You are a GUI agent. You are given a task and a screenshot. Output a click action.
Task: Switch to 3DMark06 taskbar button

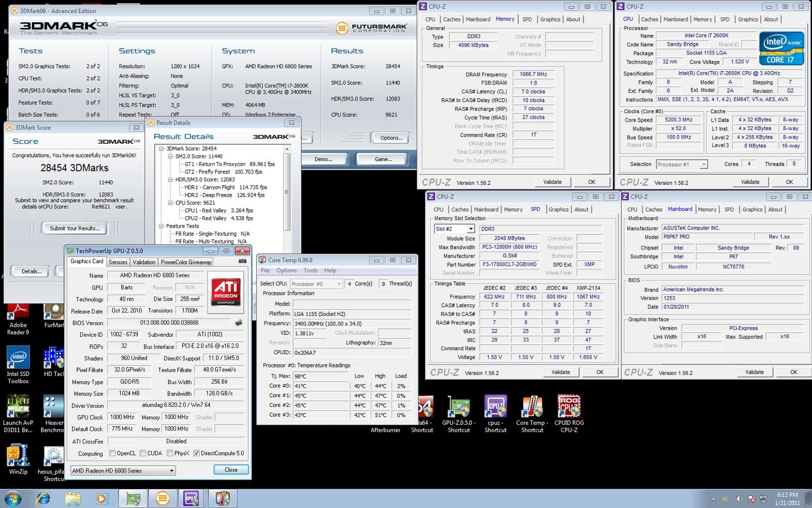pyautogui.click(x=162, y=499)
